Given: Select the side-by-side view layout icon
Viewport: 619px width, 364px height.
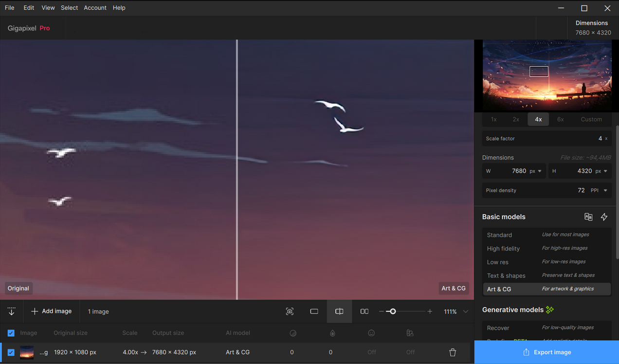Looking at the screenshot, I should point(364,311).
